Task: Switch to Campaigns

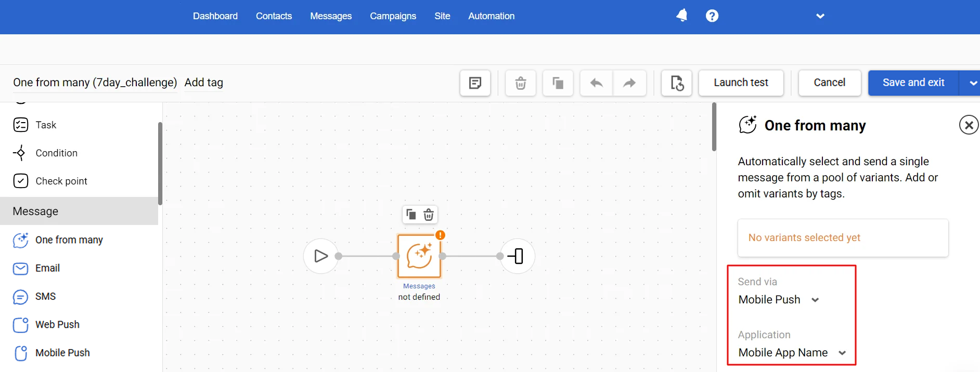Action: point(393,16)
